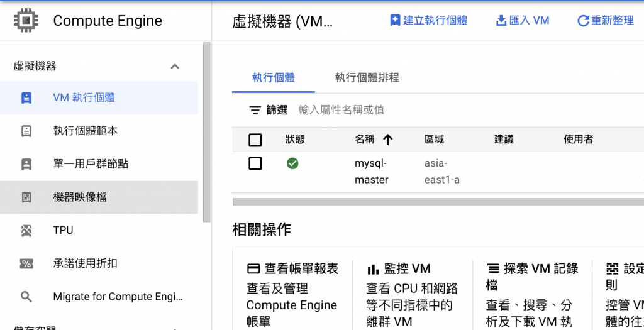644x330 pixels.
Task: Click the TPU sidebar icon
Action: [x=26, y=231]
